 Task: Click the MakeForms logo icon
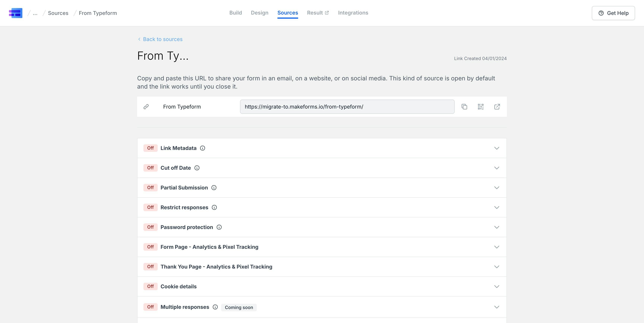tap(15, 13)
